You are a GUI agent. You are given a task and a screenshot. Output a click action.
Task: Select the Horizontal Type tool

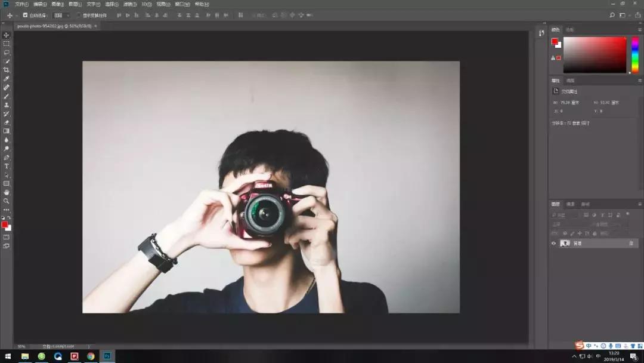[6, 166]
